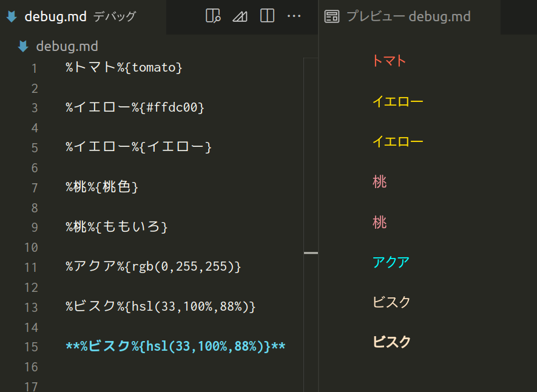Click the yellow イエロー text in the preview
Screen dimensions: 537x392
point(397,101)
